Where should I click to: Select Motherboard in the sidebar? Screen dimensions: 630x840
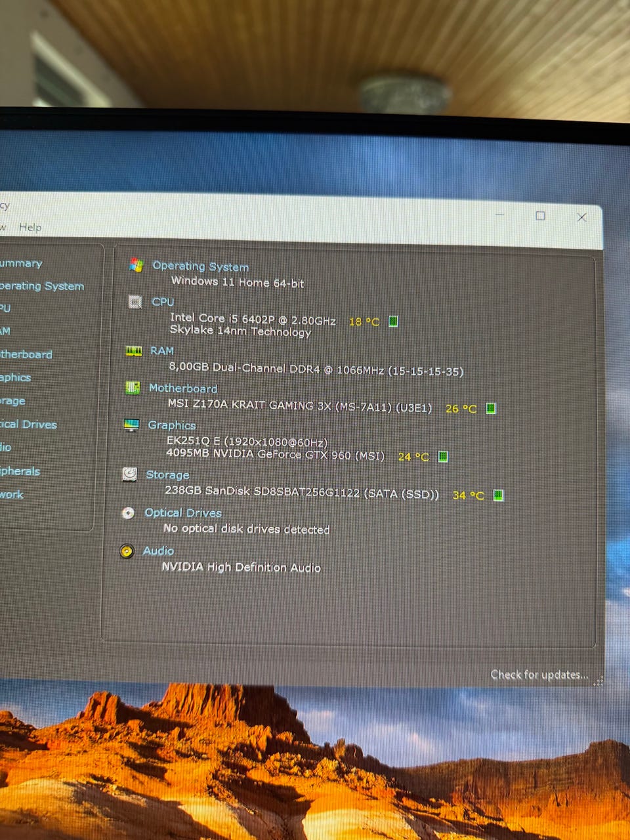point(26,354)
